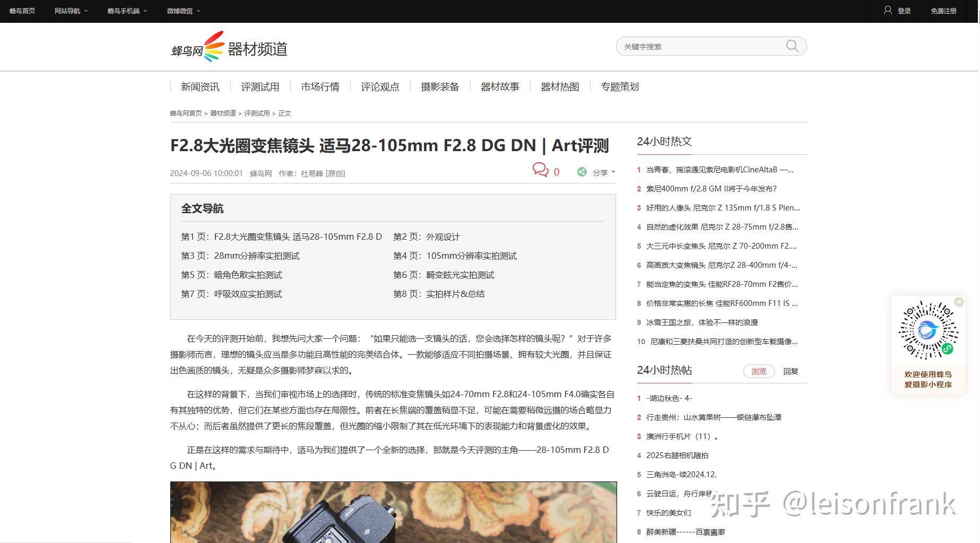The image size is (980, 543).
Task: Open 器材热图 menu item
Action: tap(560, 86)
